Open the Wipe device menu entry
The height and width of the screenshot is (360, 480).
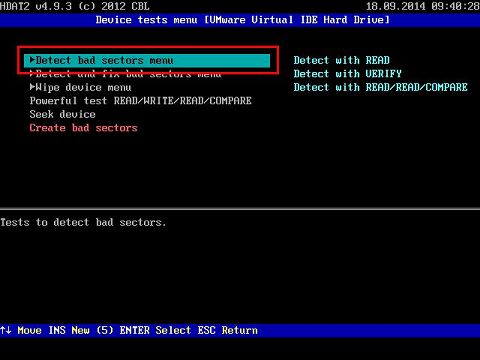(x=80, y=87)
